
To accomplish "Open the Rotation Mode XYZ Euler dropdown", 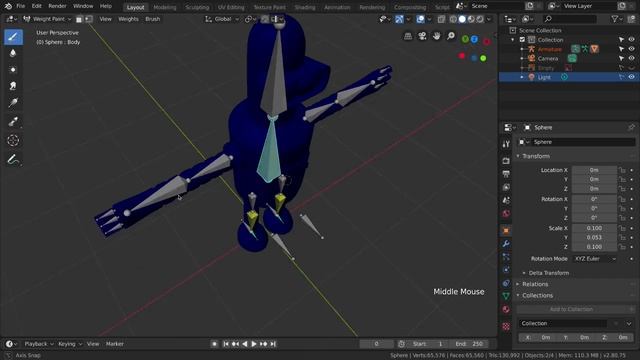I will coord(595,259).
